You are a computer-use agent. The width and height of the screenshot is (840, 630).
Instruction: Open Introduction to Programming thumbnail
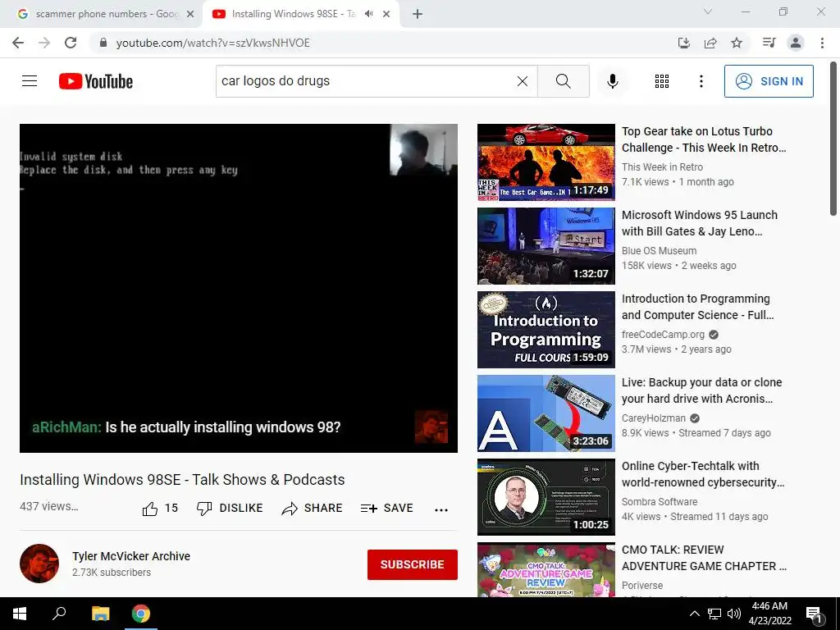point(546,330)
